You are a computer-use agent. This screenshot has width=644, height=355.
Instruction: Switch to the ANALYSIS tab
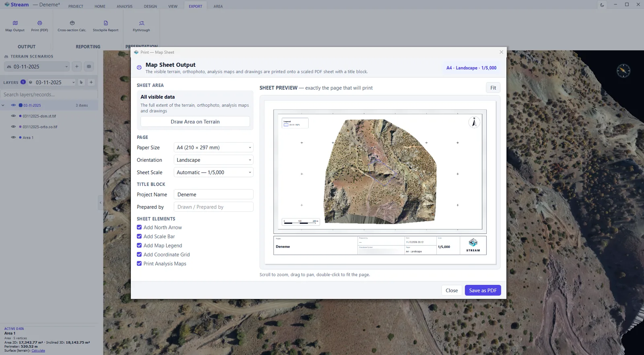[124, 6]
